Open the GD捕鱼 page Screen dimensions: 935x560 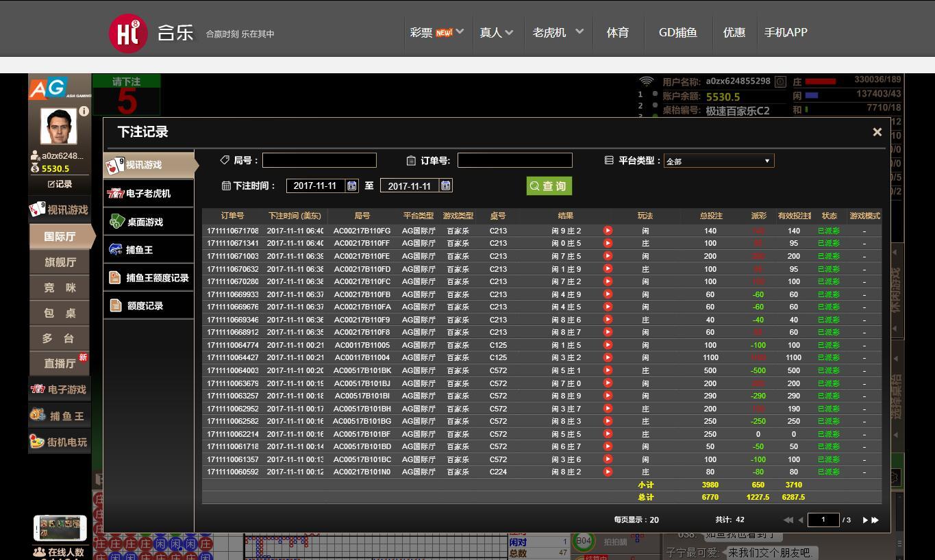tap(677, 32)
